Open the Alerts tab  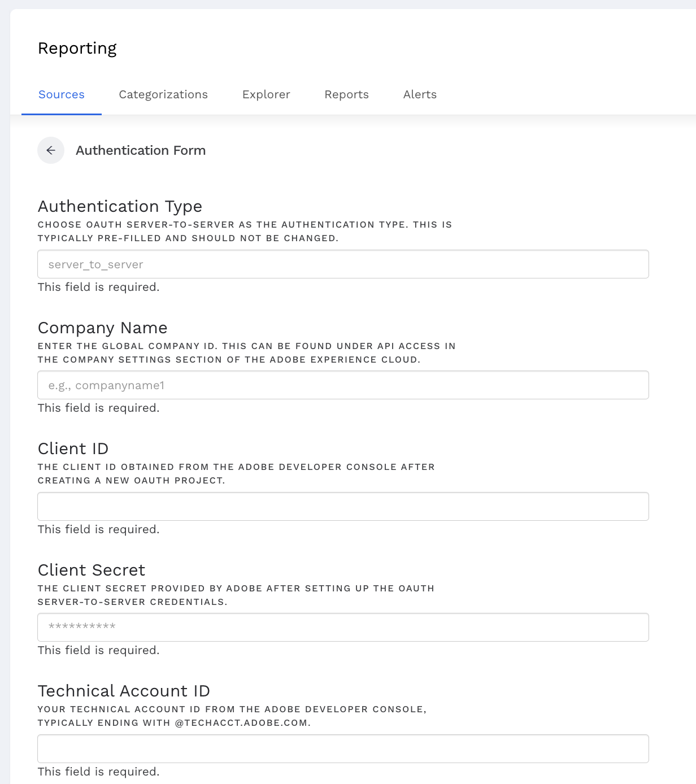[420, 94]
